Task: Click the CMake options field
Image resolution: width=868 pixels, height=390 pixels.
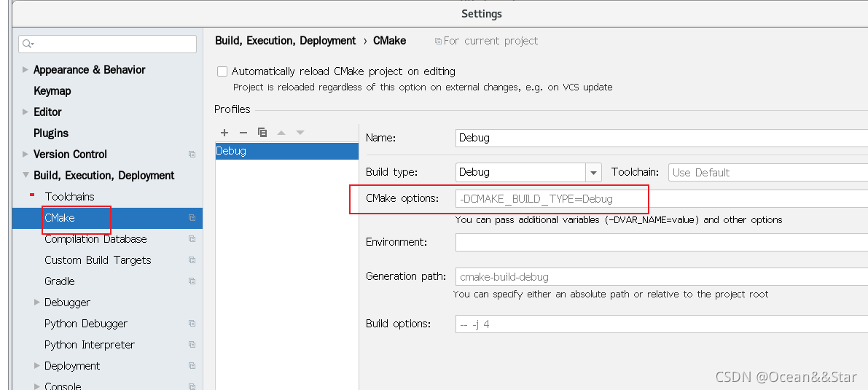Action: tap(662, 198)
